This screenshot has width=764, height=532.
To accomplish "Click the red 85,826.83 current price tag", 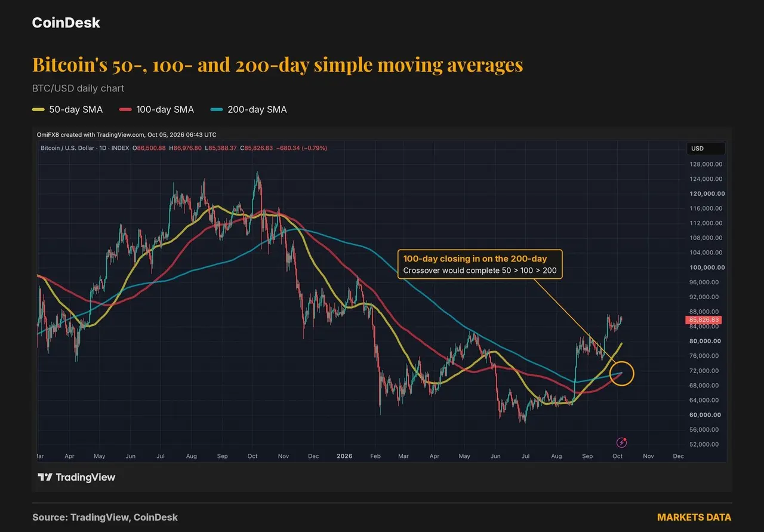I will click(x=704, y=320).
